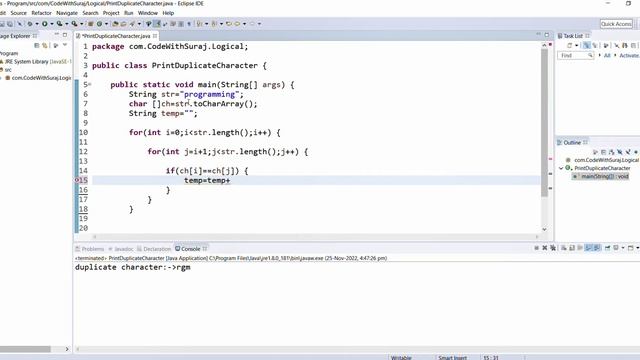
Task: Select main(String[]) method in Outline
Action: tap(600, 176)
